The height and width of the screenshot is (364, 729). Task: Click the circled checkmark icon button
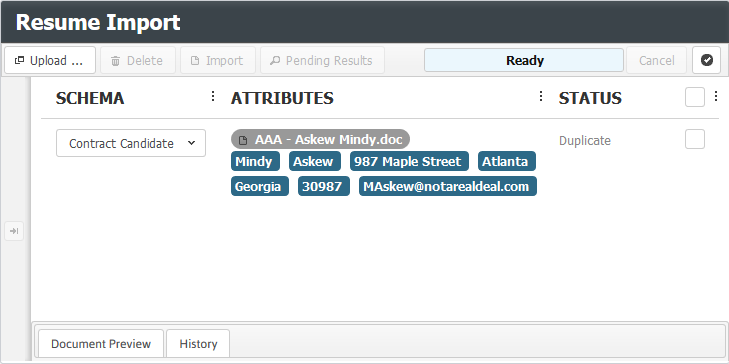pyautogui.click(x=706, y=60)
